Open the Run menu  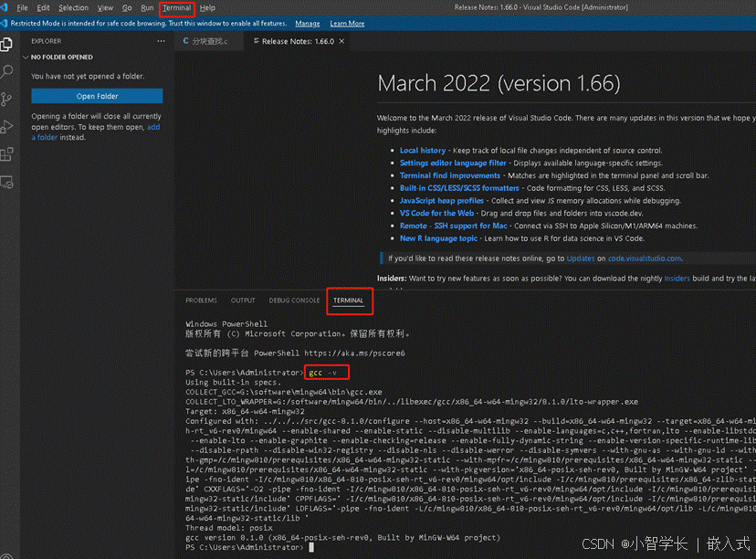(147, 7)
